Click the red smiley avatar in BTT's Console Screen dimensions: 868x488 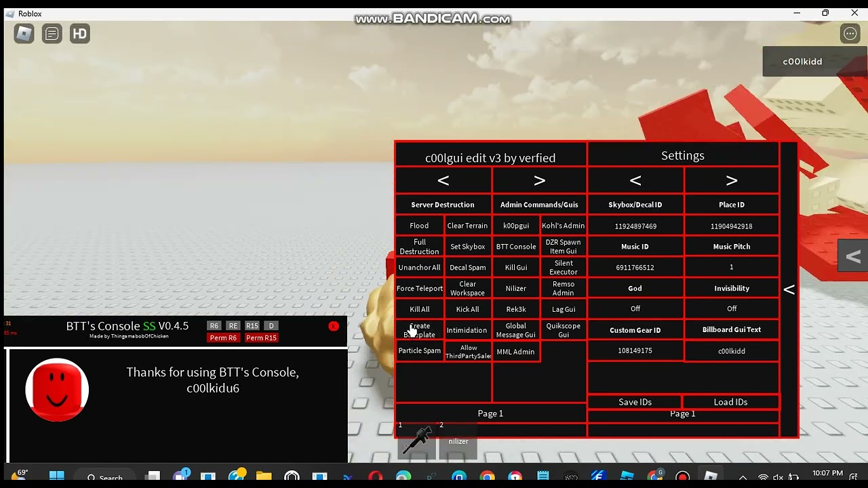click(x=57, y=390)
